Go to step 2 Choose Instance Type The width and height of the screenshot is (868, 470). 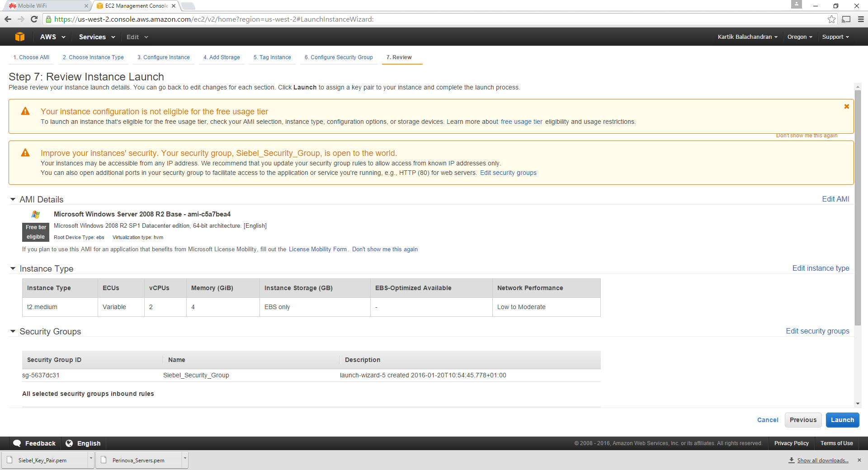(93, 57)
